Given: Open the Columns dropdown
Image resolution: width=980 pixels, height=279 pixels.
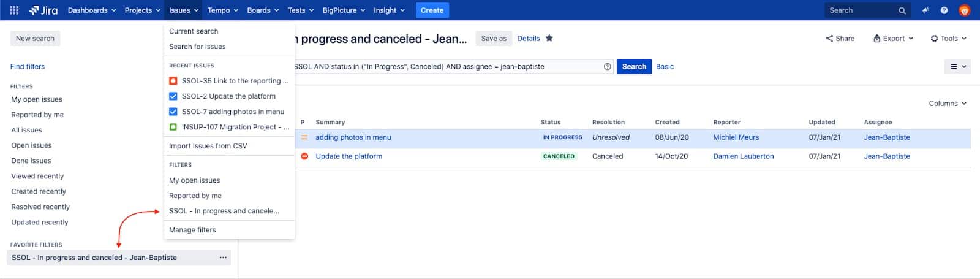Looking at the screenshot, I should point(948,104).
